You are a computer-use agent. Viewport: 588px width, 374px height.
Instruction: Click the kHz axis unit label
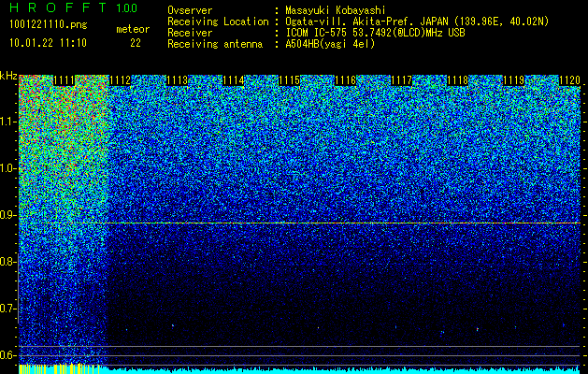tap(8, 76)
